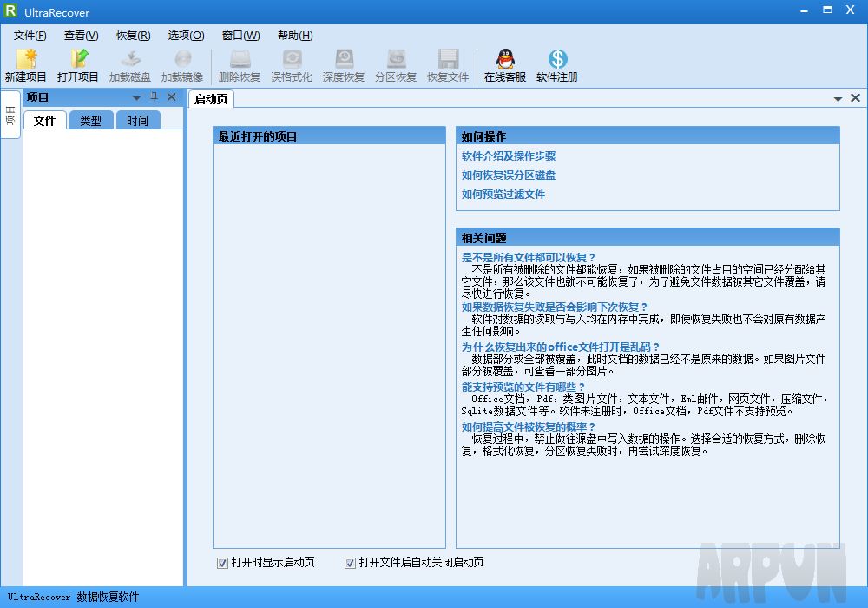Toggle 打开时显示启动页 checkbox
Viewport: 868px width, 608px height.
(x=222, y=563)
